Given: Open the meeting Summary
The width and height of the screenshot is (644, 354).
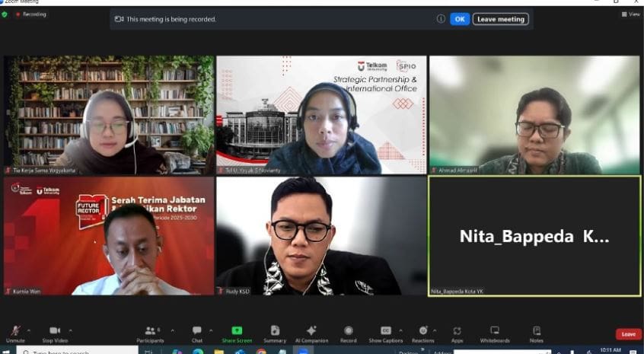Looking at the screenshot, I should click(x=275, y=333).
